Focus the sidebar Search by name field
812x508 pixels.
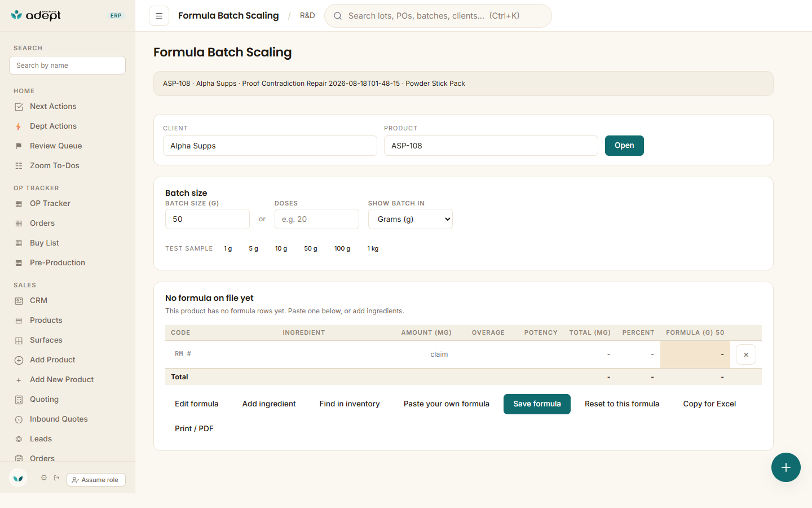(x=67, y=65)
